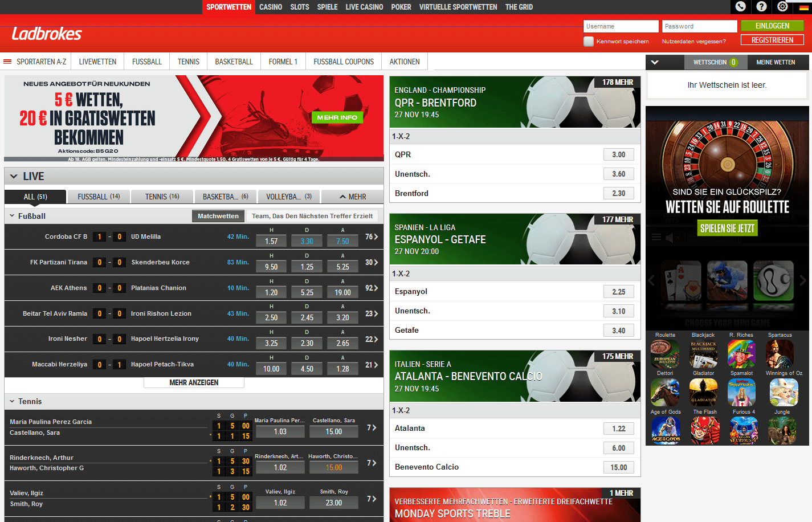The image size is (812, 522).
Task: Select Getafe odds 3.40
Action: 619,331
